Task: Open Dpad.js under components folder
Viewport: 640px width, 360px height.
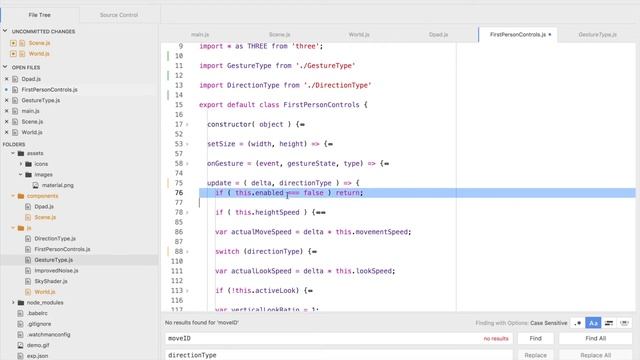Action: (44, 207)
